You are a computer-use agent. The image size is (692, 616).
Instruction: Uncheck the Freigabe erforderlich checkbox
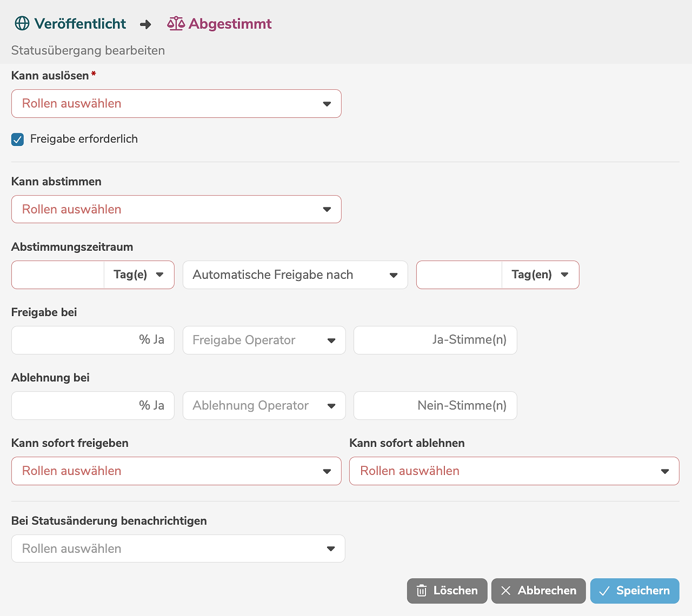18,139
